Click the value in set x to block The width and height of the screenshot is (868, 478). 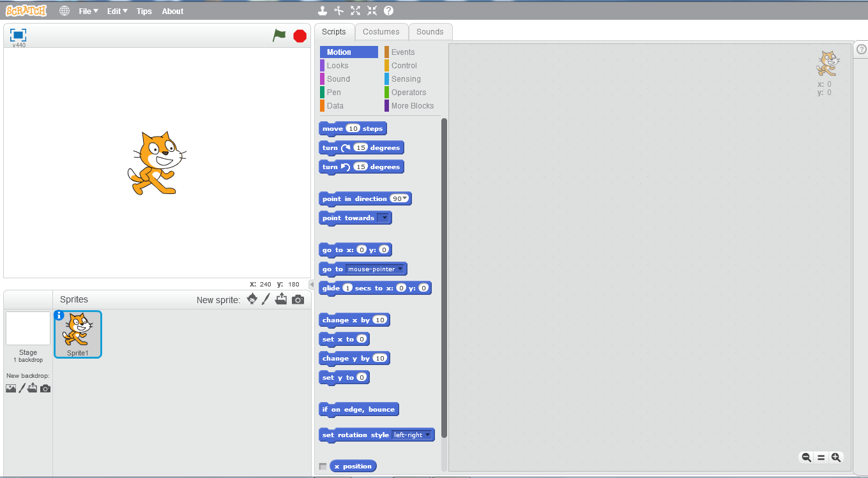(x=362, y=340)
